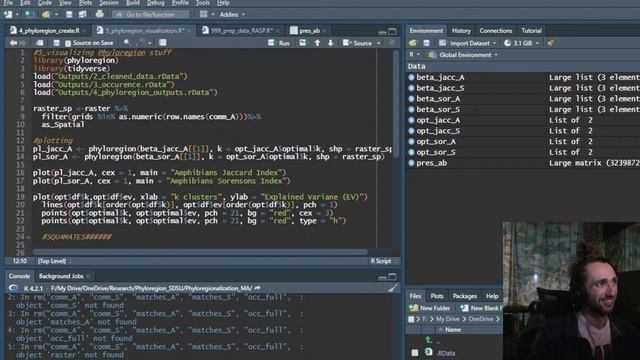Open the Addins dropdown
The width and height of the screenshot is (640, 360).
click(232, 15)
